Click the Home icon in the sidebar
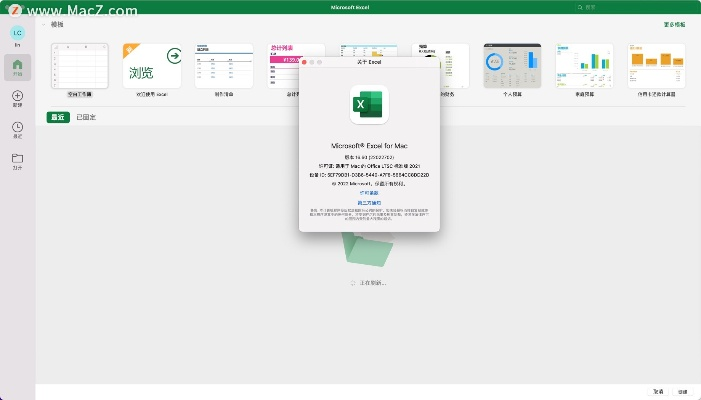 click(17, 66)
